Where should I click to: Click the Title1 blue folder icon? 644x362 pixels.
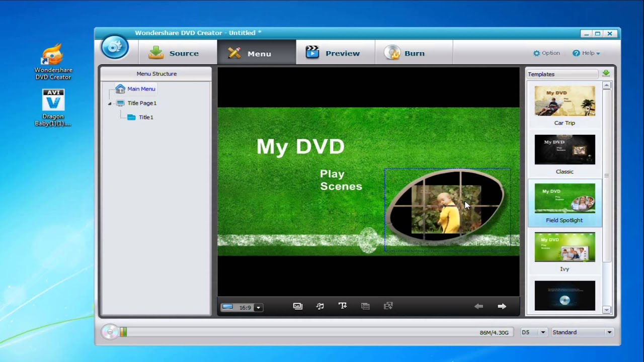pyautogui.click(x=131, y=117)
